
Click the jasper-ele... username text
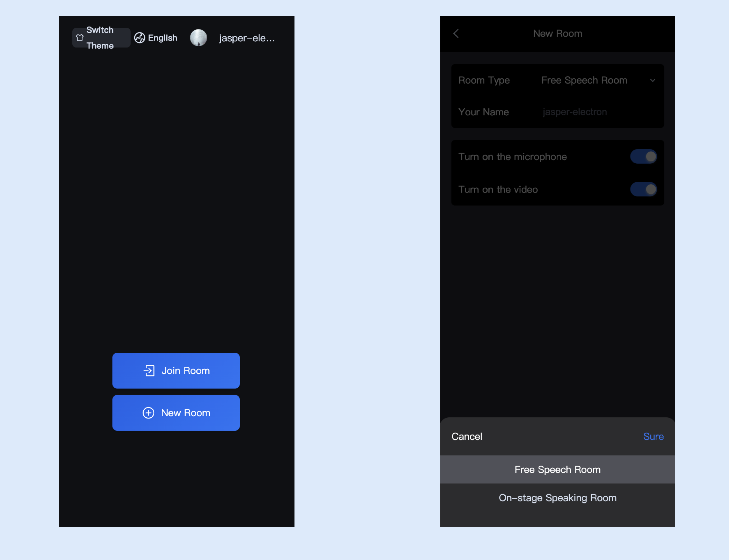coord(247,38)
